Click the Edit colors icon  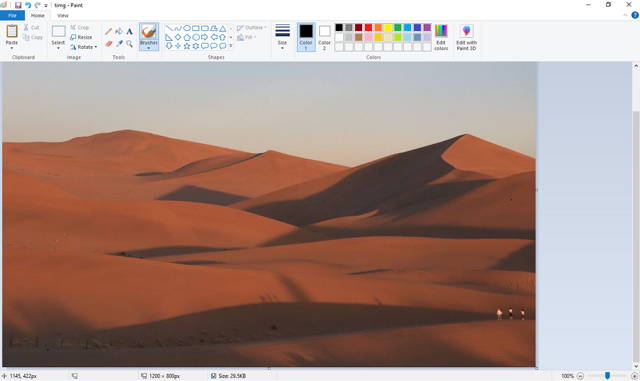pyautogui.click(x=441, y=37)
